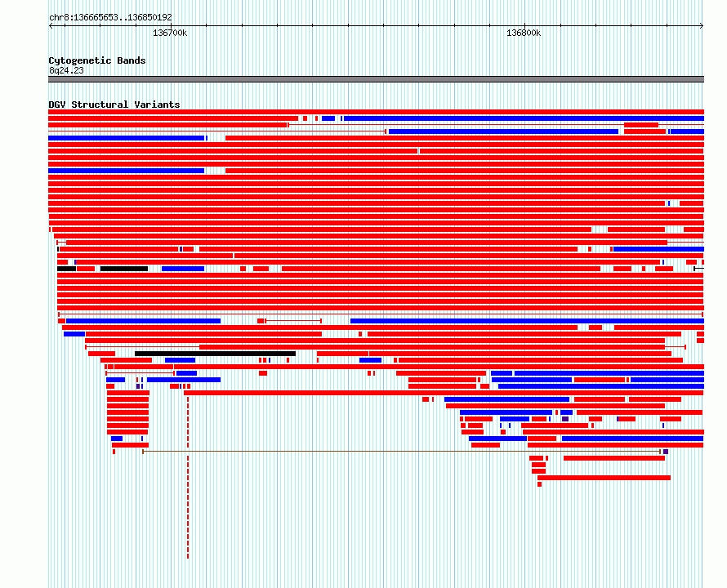Select the long brown thin-line variant
727x588 pixels.
point(402,451)
